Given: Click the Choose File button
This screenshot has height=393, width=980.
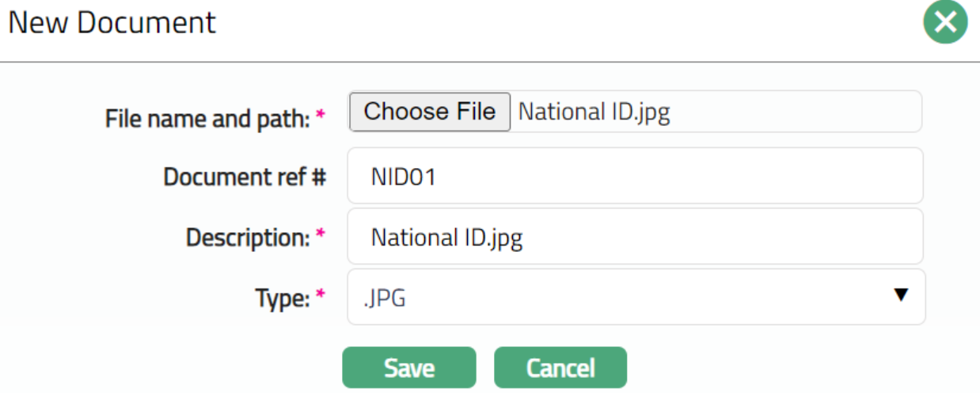Looking at the screenshot, I should click(x=430, y=112).
